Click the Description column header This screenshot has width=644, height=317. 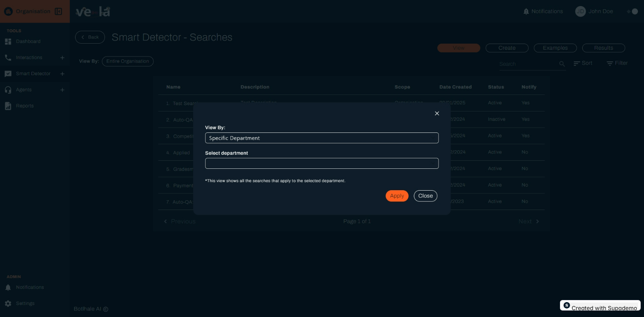(255, 87)
